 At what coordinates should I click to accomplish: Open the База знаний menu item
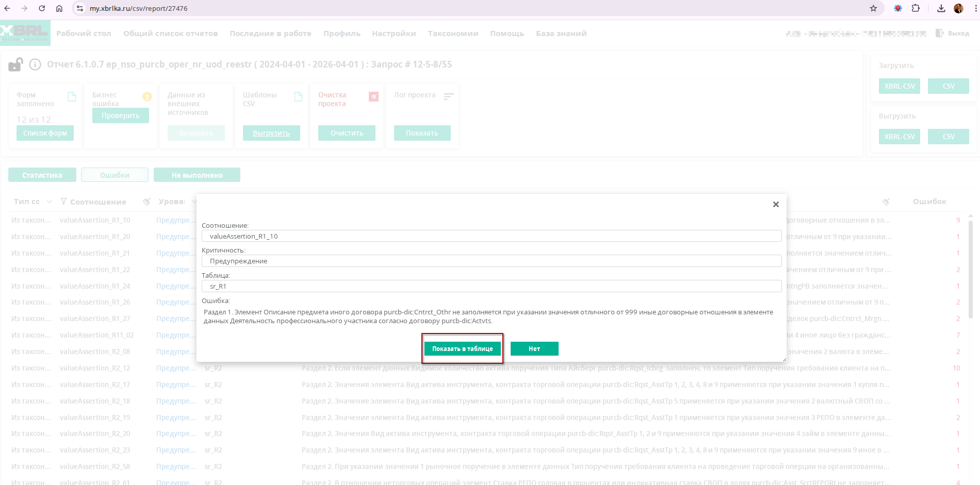pyautogui.click(x=561, y=34)
